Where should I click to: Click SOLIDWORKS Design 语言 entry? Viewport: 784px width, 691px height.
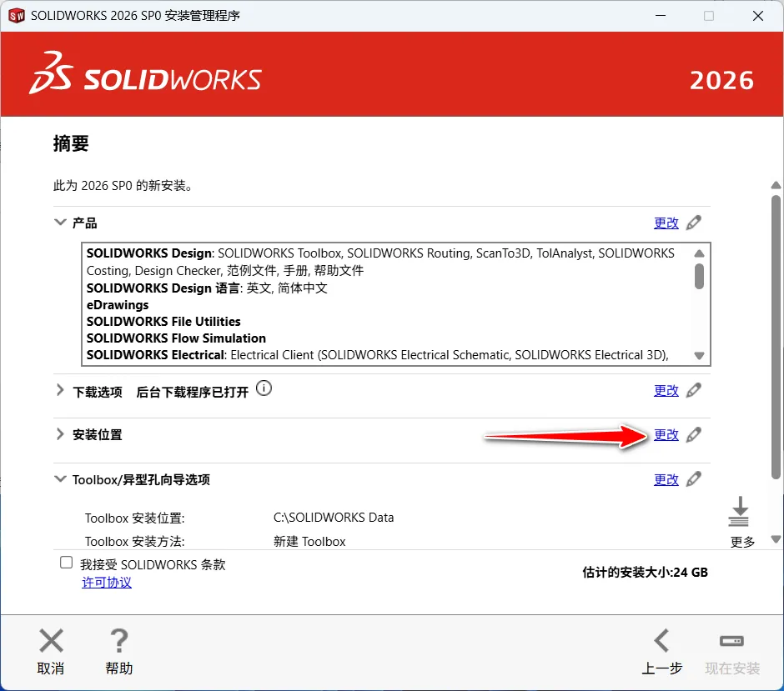click(207, 288)
